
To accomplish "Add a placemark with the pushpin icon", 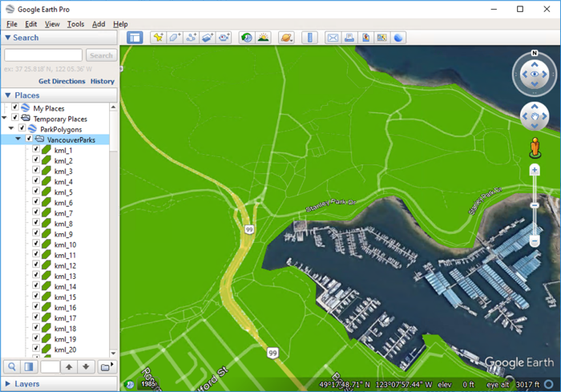I will point(158,38).
